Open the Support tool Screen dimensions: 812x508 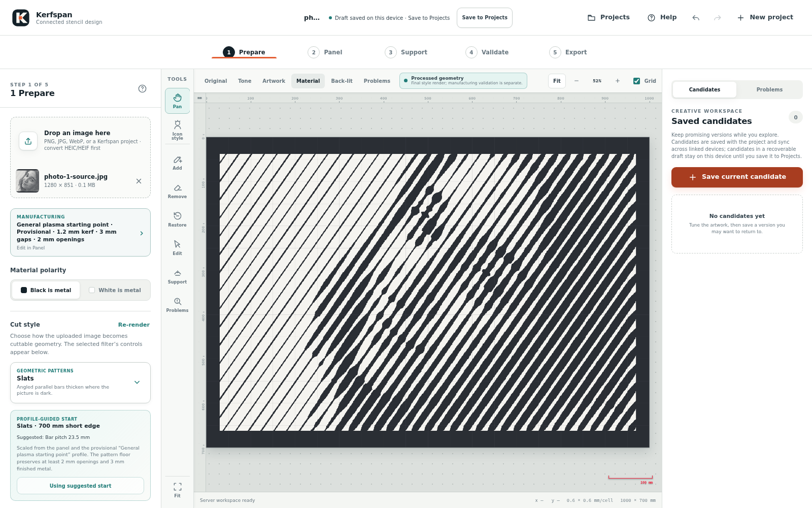point(177,277)
